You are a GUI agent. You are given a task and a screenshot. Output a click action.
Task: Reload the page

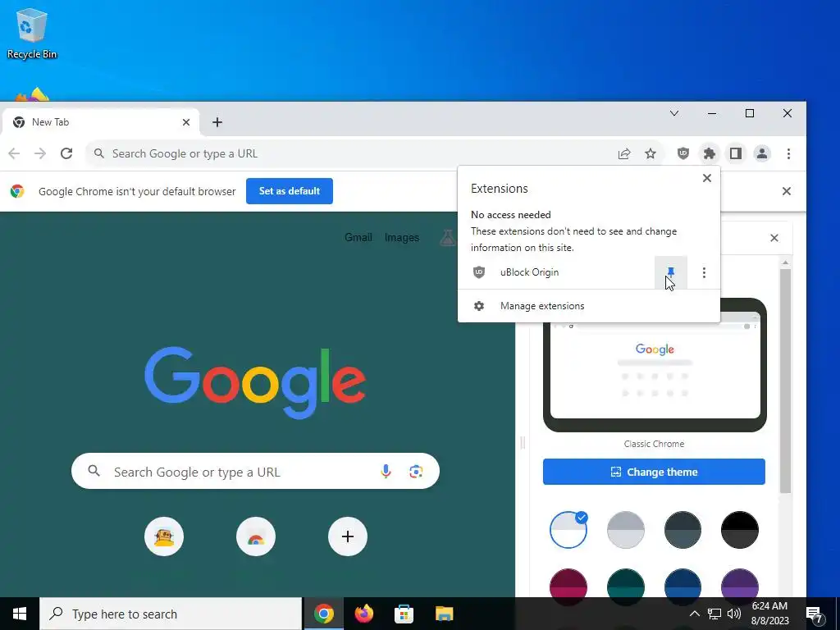pos(66,153)
